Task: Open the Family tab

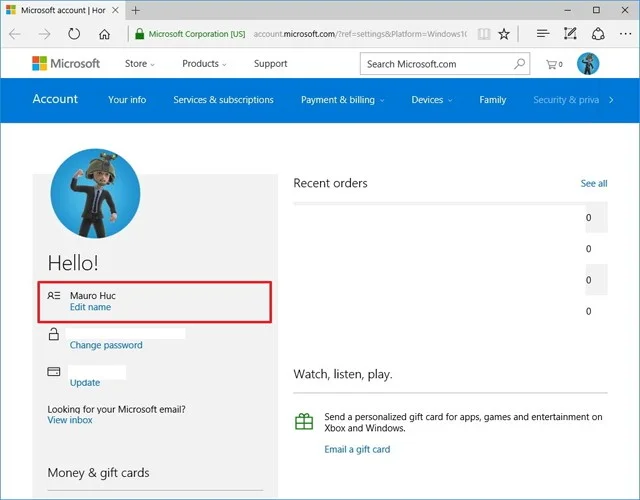Action: tap(493, 100)
